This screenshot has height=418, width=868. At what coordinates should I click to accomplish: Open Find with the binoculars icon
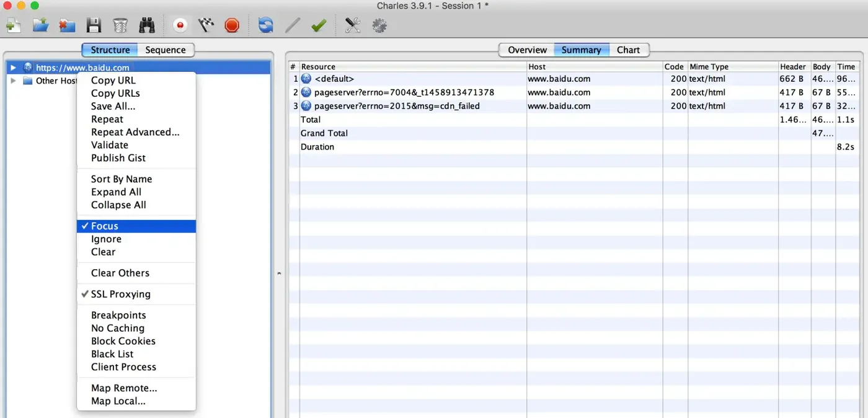(x=147, y=25)
